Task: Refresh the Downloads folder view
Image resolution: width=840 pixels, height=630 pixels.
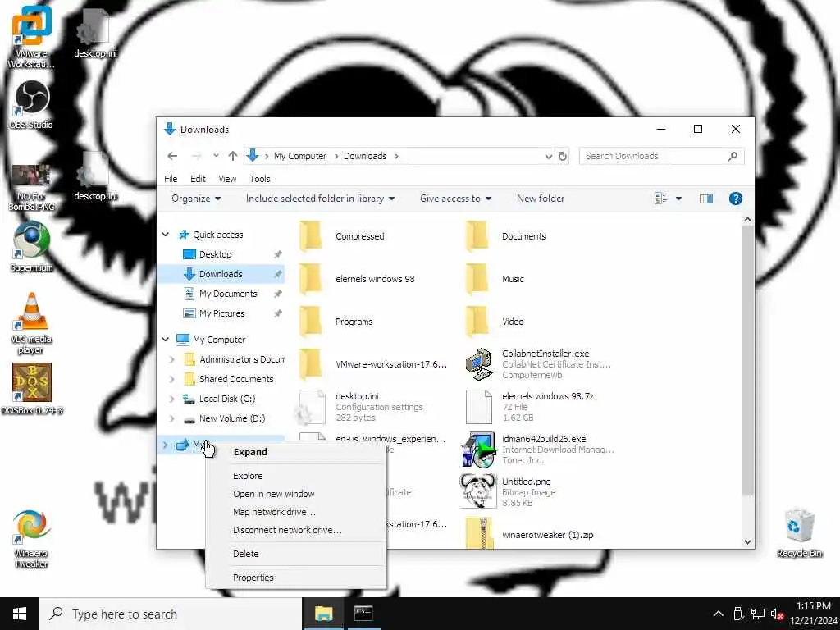Action: point(563,156)
